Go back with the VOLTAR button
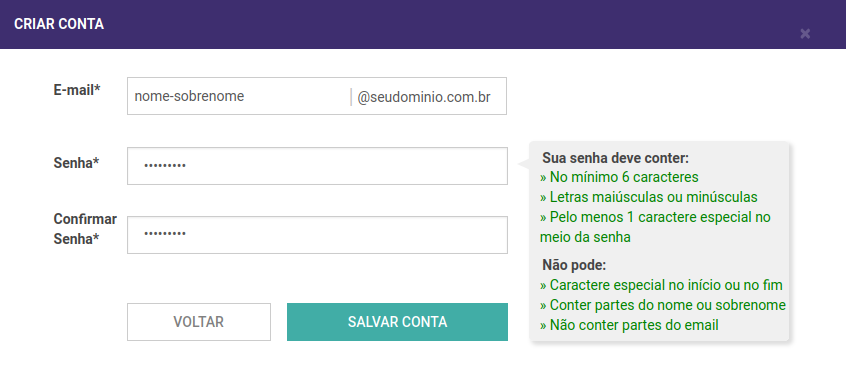The width and height of the screenshot is (846, 366). tap(199, 322)
